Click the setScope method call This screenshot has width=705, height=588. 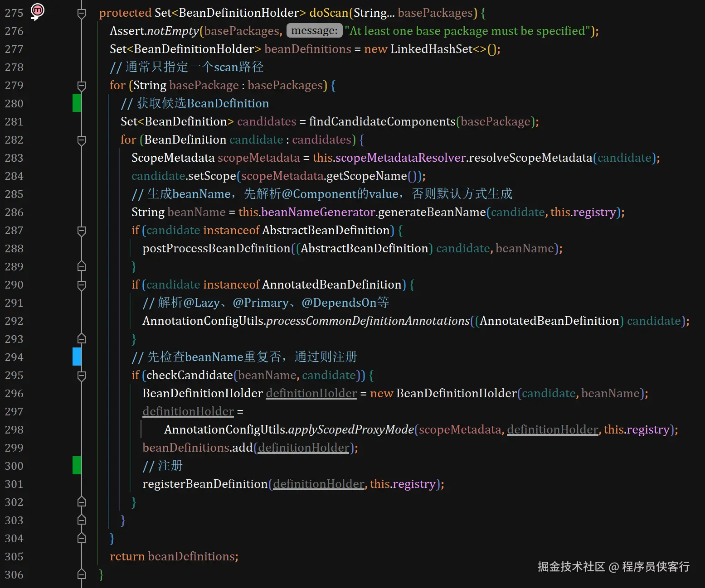(212, 176)
